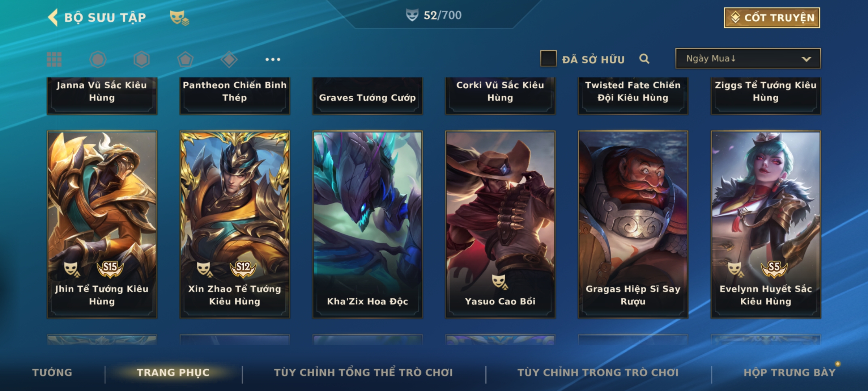Open the Hộp Trưng Bày tab
The image size is (868, 391).
click(790, 373)
